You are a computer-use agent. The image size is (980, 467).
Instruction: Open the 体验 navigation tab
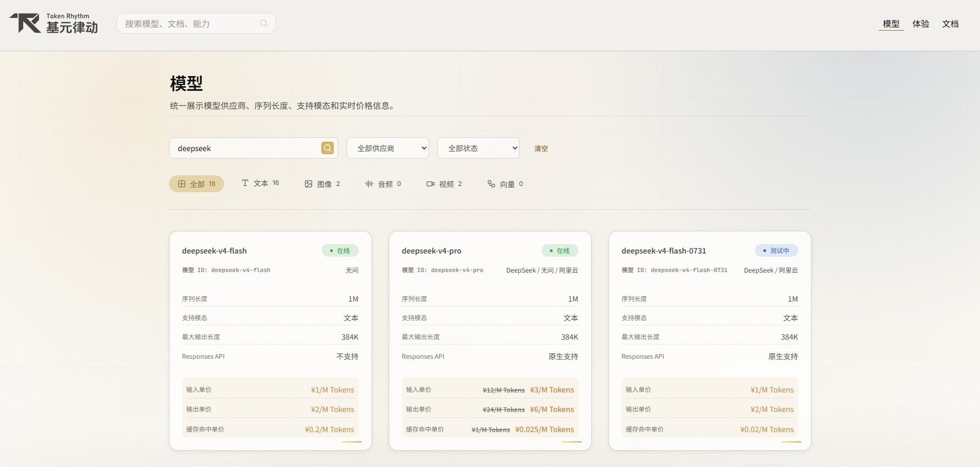921,24
